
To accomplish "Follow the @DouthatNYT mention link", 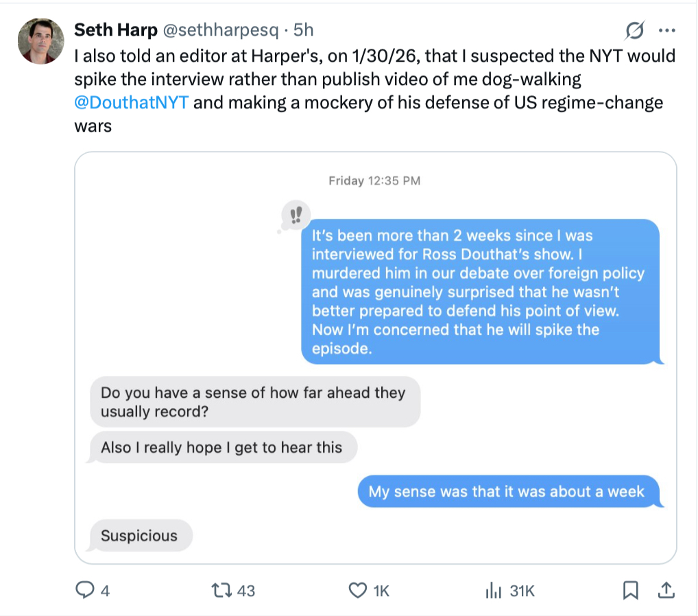I will (131, 103).
